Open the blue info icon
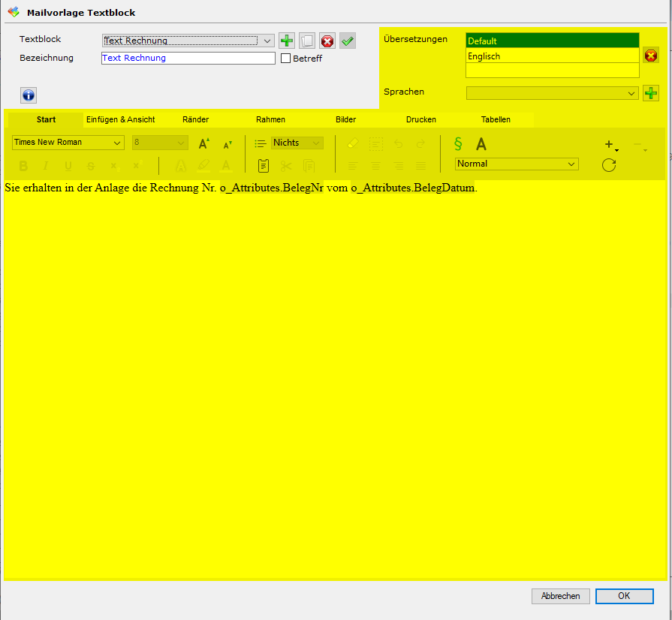The width and height of the screenshot is (672, 620). point(28,95)
